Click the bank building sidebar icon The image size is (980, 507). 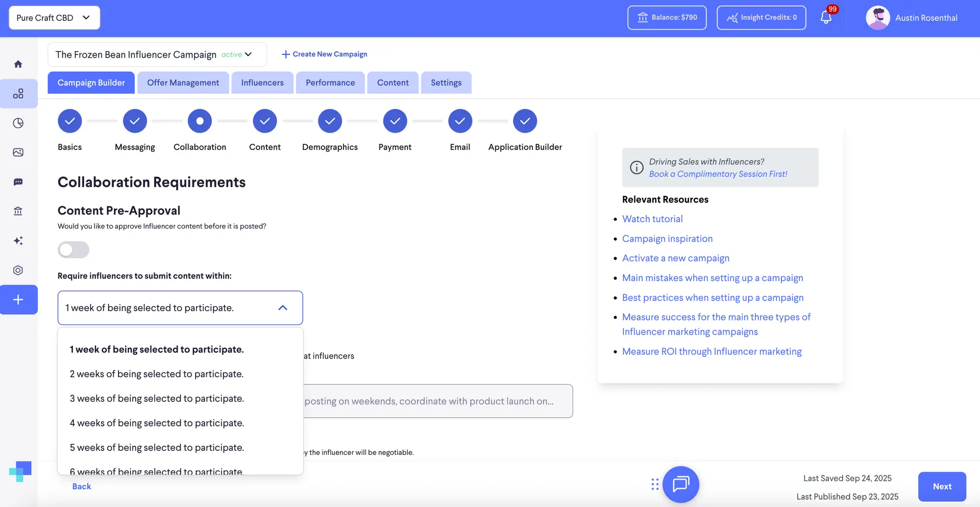[18, 211]
